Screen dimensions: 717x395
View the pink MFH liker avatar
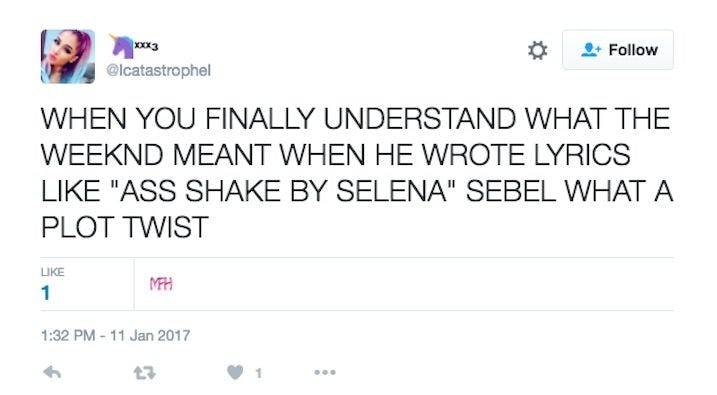161,284
